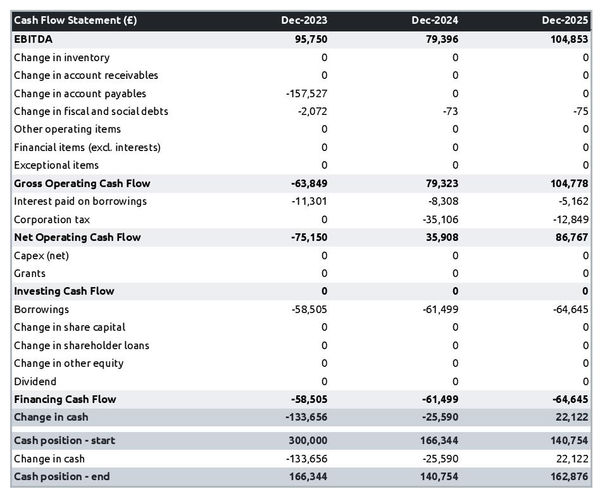Select the Cash position - end label

click(62, 477)
